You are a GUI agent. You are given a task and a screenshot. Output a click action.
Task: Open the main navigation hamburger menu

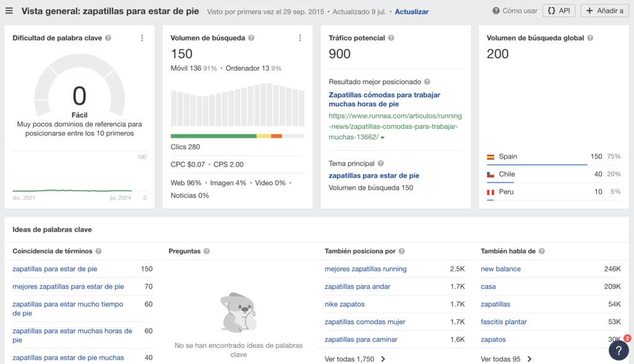(9, 11)
